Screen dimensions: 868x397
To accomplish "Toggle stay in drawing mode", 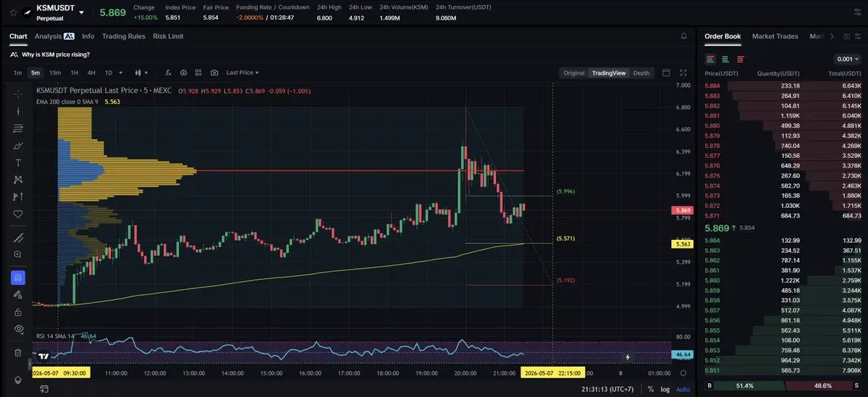I will coord(17,295).
